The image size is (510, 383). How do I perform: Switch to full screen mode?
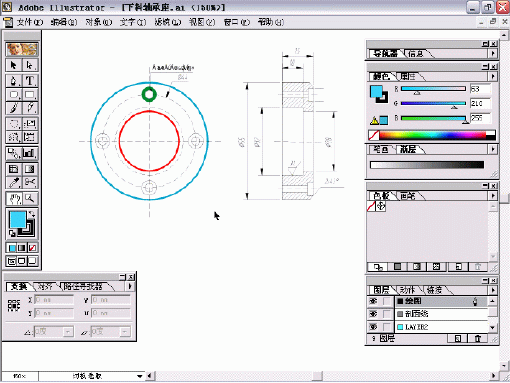point(32,261)
